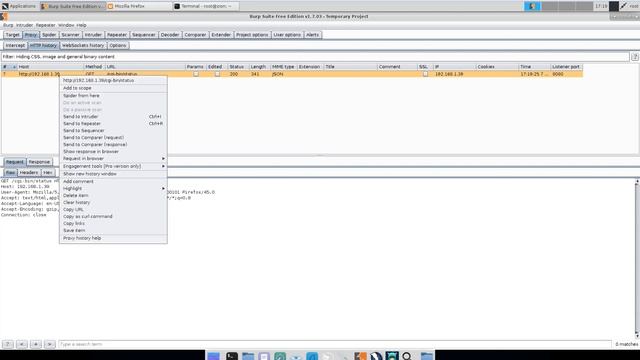
Task: Click the Burp Suite logo icon in title bar
Action: tap(4, 16)
